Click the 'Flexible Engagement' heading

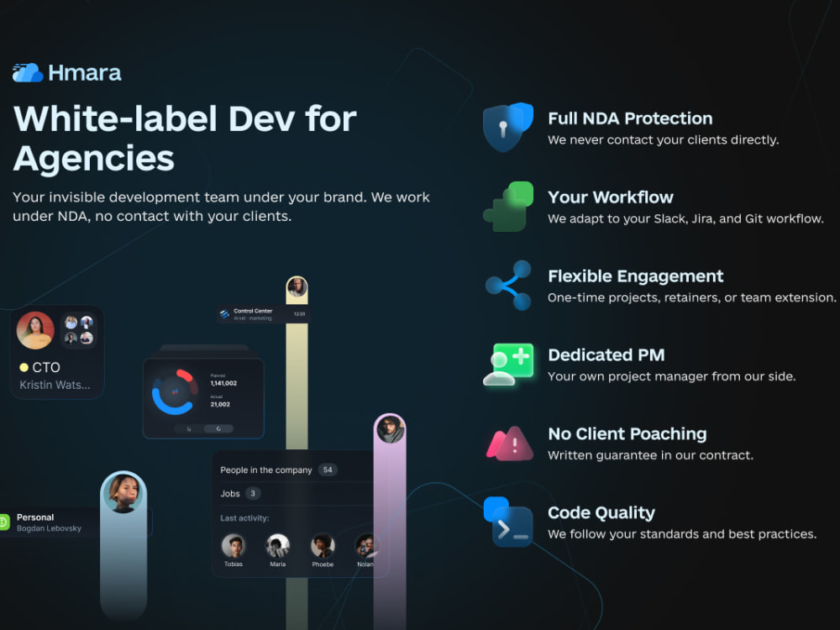(x=635, y=276)
